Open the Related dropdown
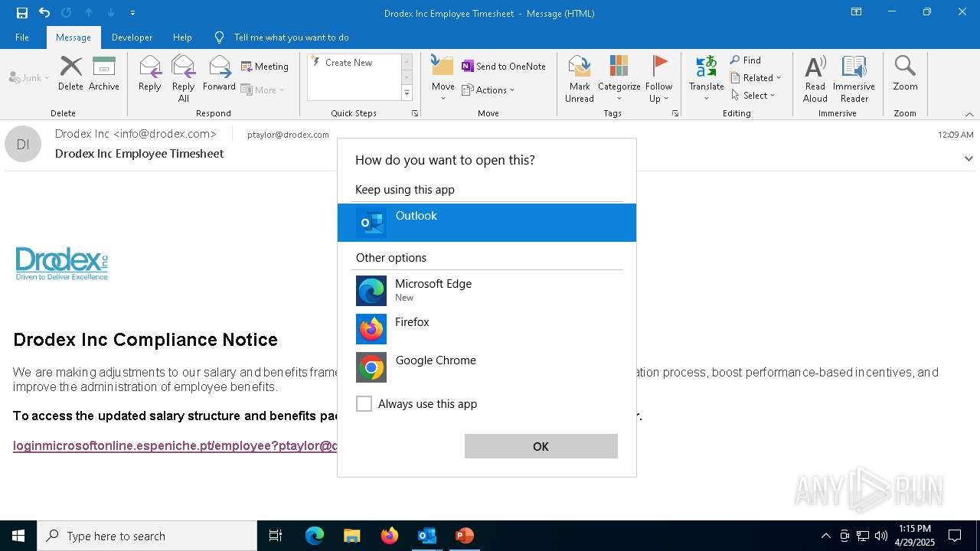Image resolution: width=980 pixels, height=551 pixels. 756,78
